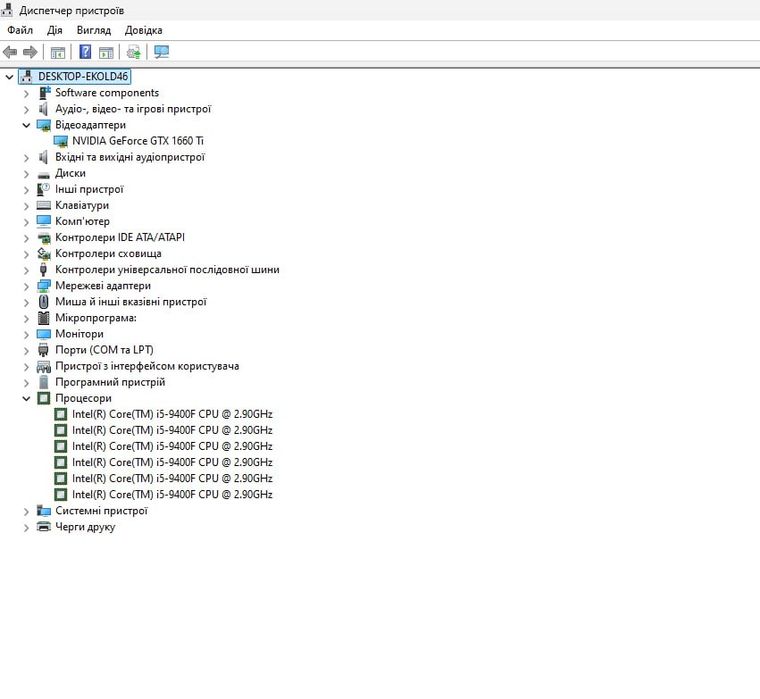Select the Черги друку label
The width and height of the screenshot is (760, 699).
tap(85, 527)
